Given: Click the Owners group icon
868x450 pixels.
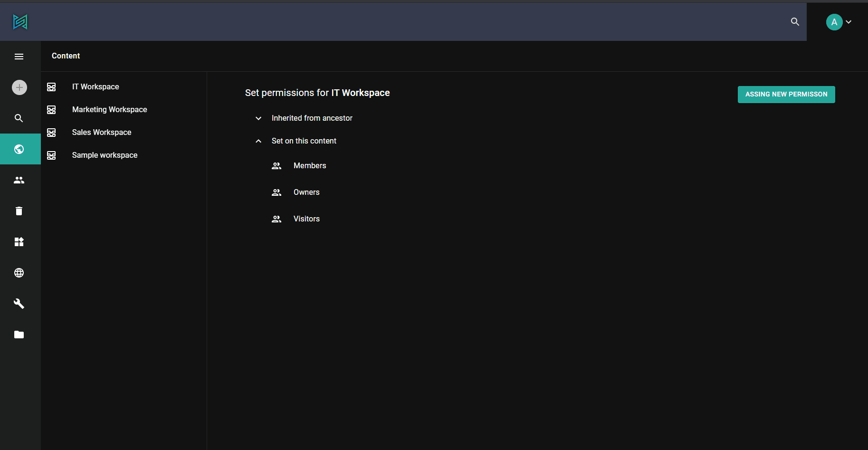Looking at the screenshot, I should click(x=277, y=192).
